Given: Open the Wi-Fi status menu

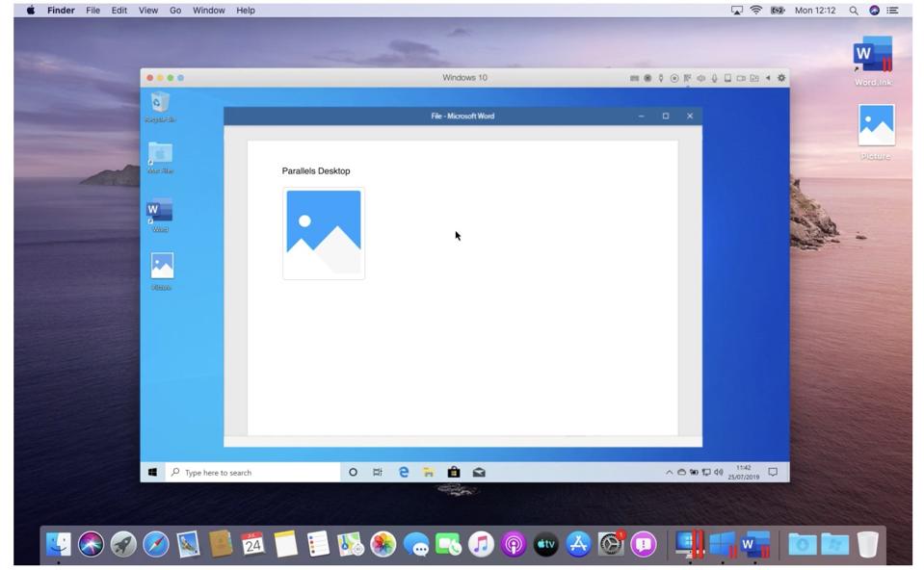Looking at the screenshot, I should point(756,10).
